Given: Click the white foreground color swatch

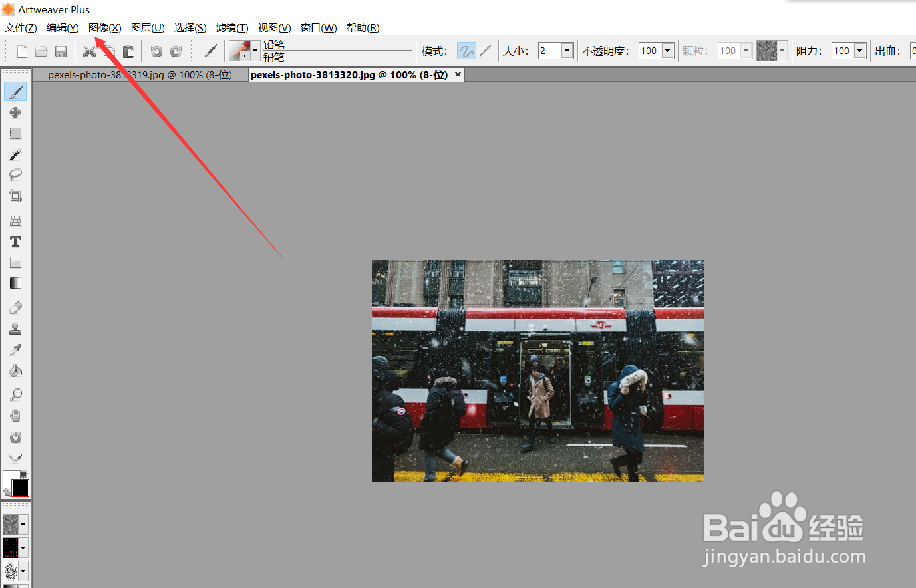Looking at the screenshot, I should coord(9,478).
